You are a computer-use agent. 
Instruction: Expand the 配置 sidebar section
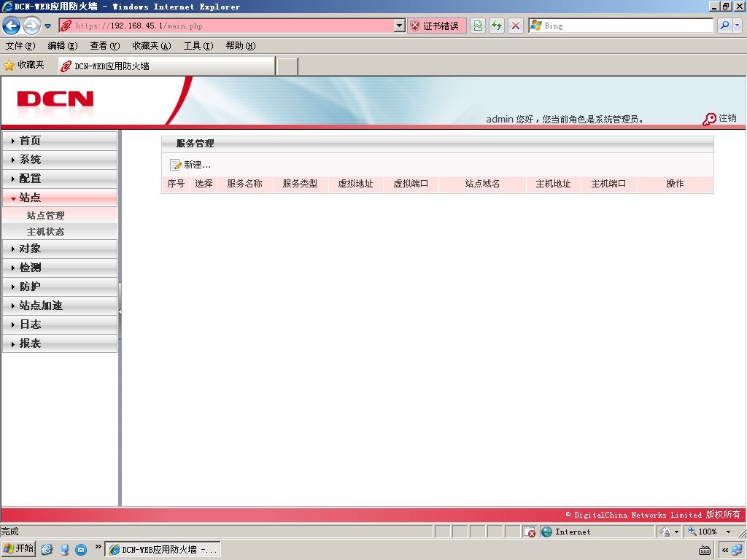pyautogui.click(x=60, y=179)
